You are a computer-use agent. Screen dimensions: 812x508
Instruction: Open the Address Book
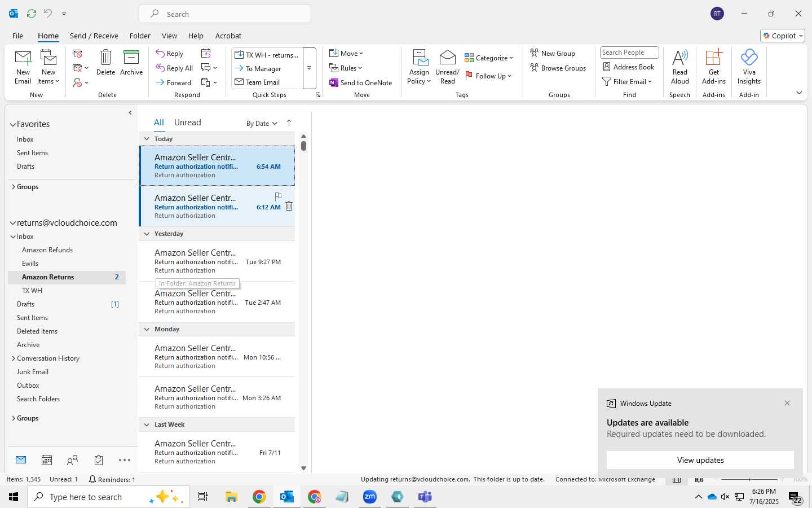point(629,67)
